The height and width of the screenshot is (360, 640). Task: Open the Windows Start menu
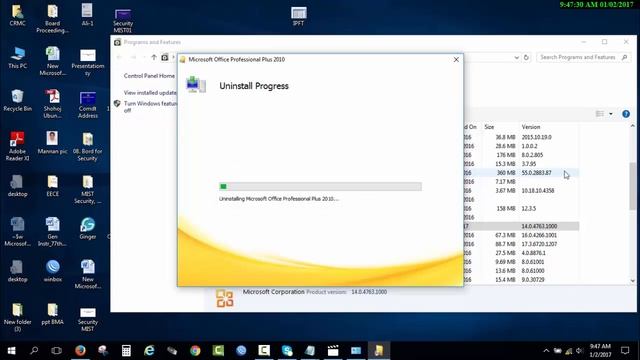pos(11,350)
